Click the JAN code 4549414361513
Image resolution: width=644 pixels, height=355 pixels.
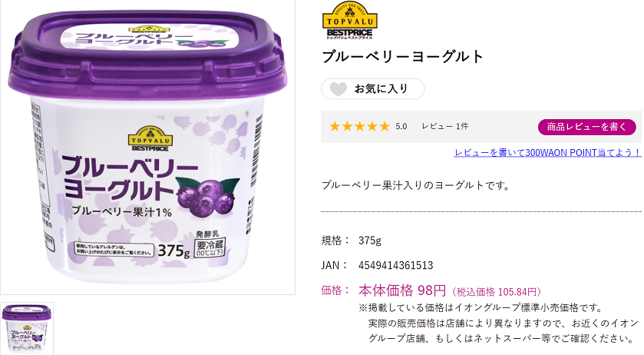395,265
